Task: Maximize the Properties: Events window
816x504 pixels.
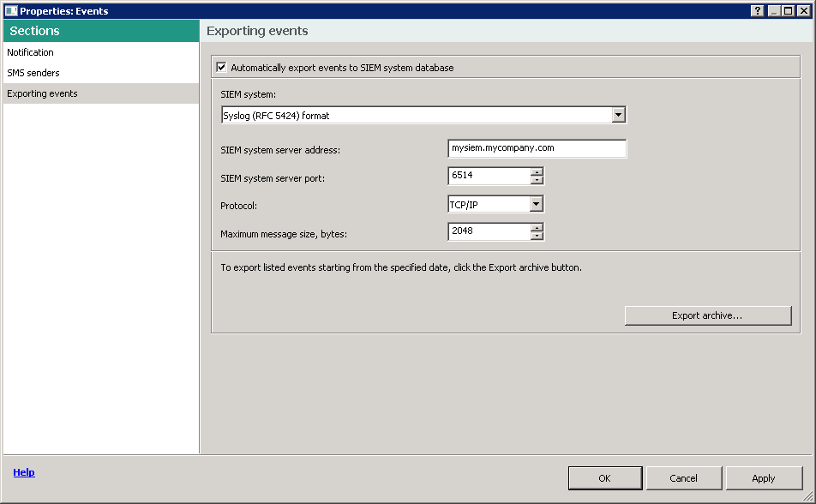Action: (x=789, y=10)
